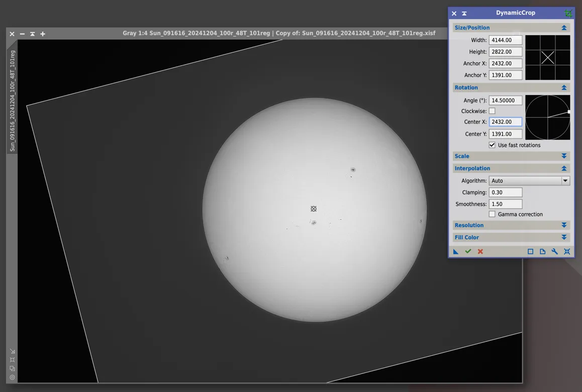Collapse the Rotation section
The image size is (582, 392).
click(x=564, y=87)
